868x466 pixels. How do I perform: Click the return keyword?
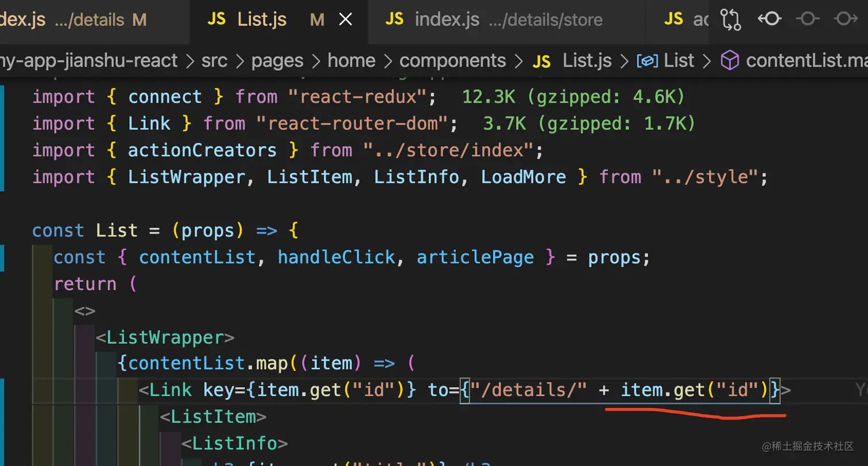tap(85, 284)
